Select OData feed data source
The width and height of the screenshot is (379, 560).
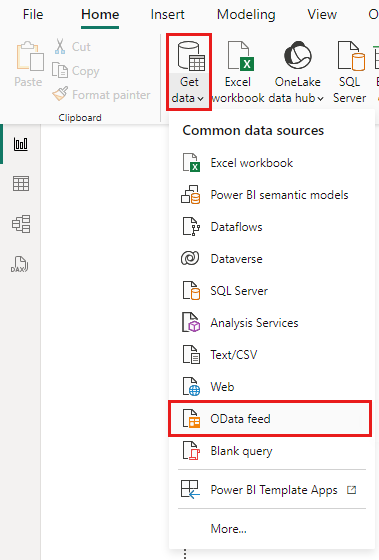(x=270, y=419)
